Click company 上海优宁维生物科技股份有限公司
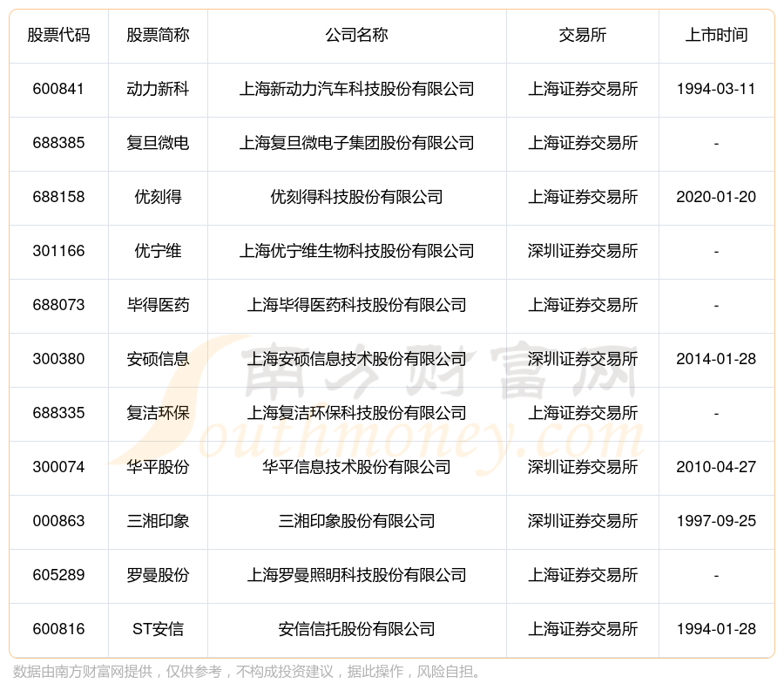 [x=356, y=251]
